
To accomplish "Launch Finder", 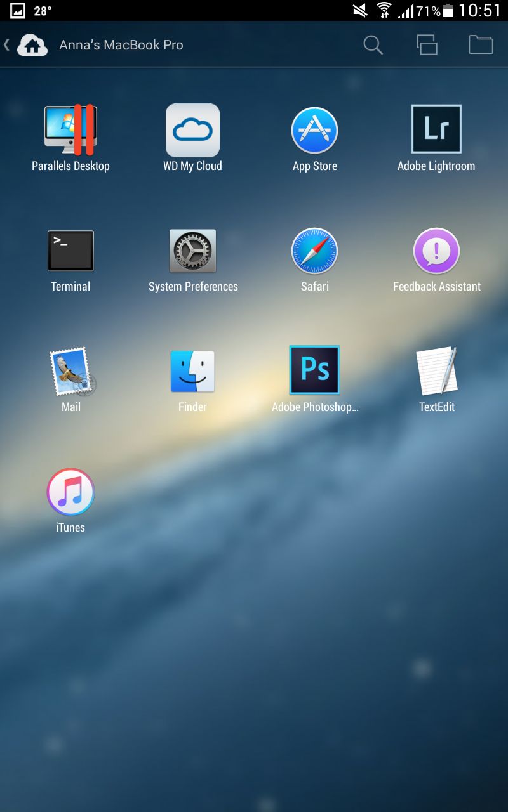I will pos(192,372).
